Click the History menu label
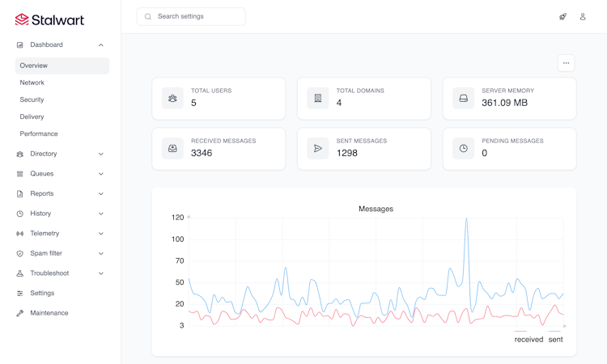The image size is (607, 364). click(40, 214)
